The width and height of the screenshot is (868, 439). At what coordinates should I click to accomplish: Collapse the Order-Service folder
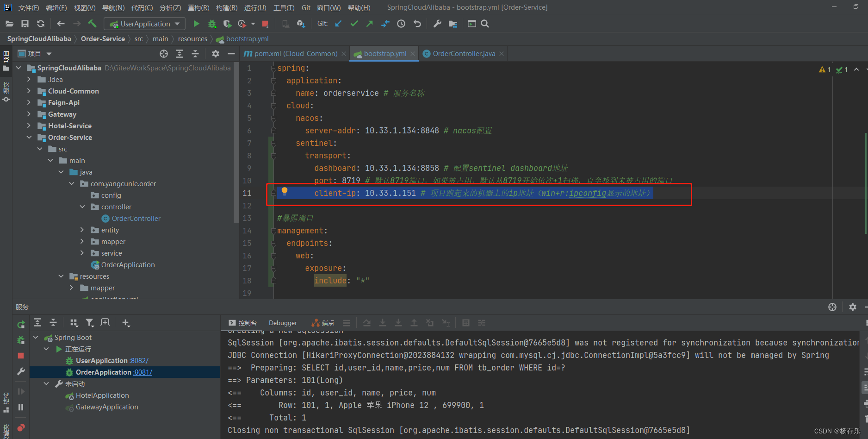pos(29,137)
